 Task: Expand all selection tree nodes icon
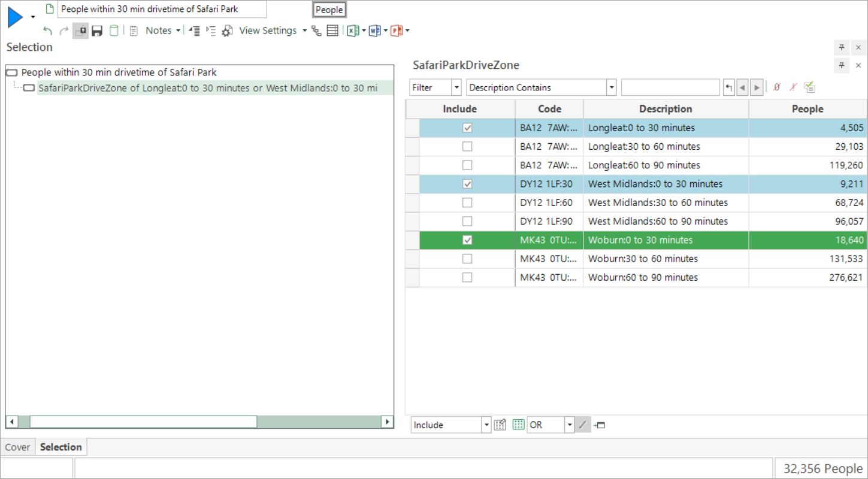pyautogui.click(x=210, y=31)
